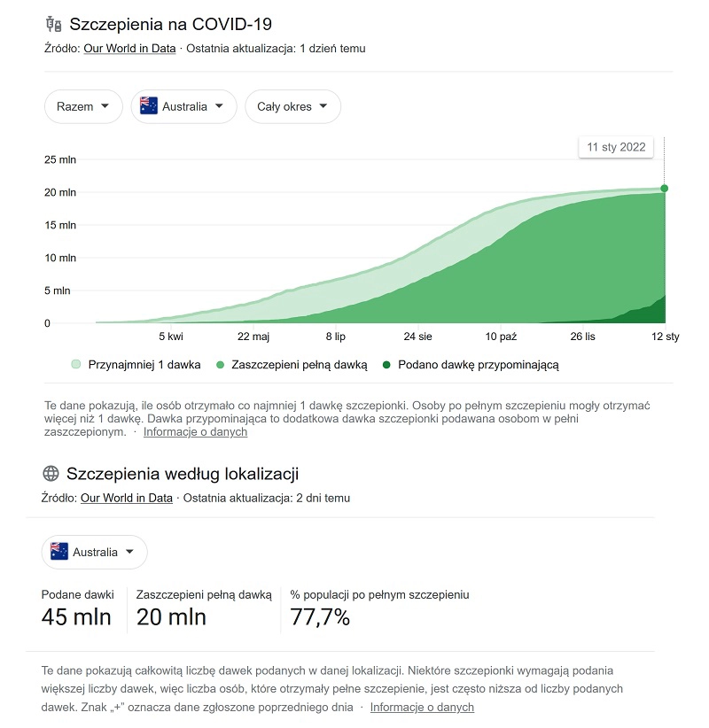
Task: Click the 'Zaszczepieni pełną dawką' legend dot
Action: click(219, 364)
